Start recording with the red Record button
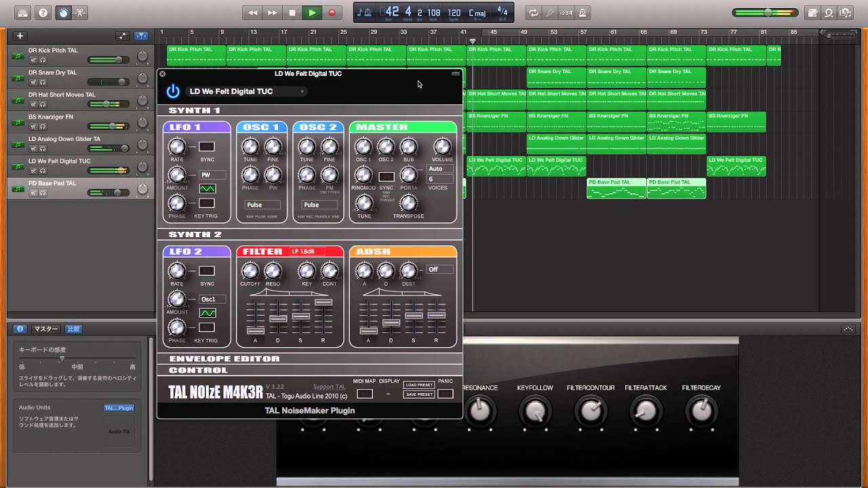Screen dimensions: 868x488 (x=332, y=12)
